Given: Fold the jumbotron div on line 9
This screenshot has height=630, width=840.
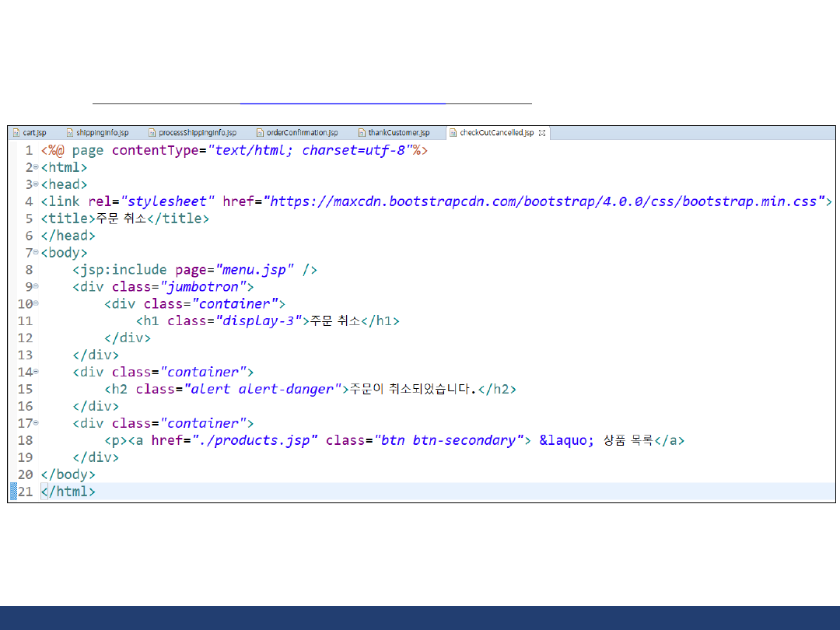Looking at the screenshot, I should [x=36, y=288].
